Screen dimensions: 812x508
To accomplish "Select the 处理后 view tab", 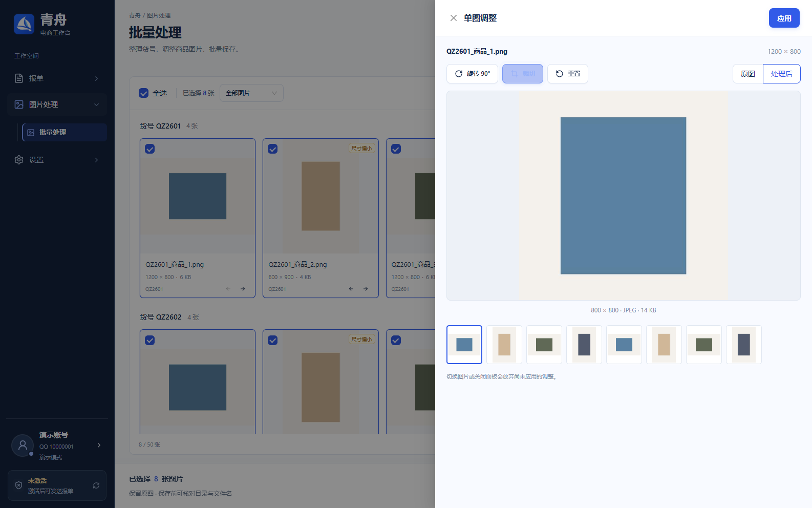I will point(781,74).
